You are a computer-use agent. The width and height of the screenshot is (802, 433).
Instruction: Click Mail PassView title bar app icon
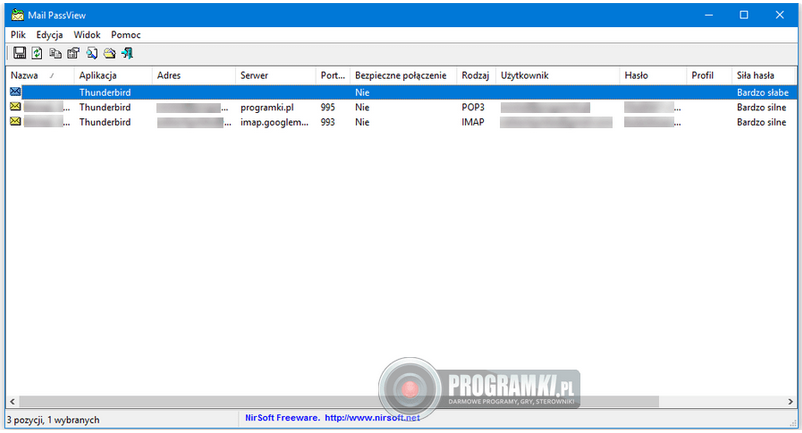pos(17,15)
